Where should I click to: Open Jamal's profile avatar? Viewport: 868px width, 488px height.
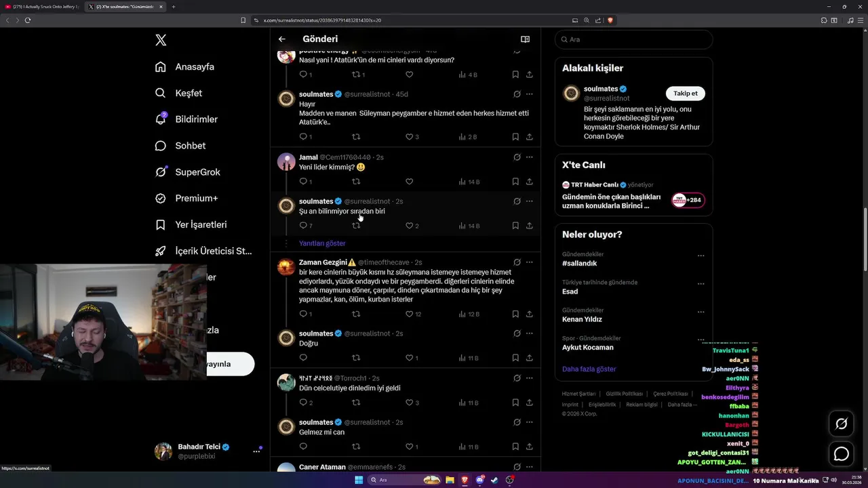click(286, 162)
